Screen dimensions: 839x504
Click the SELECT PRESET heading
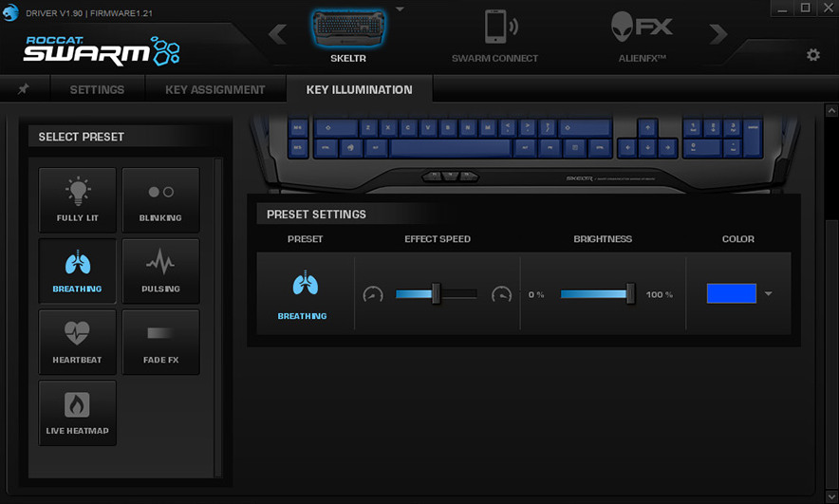[x=82, y=137]
